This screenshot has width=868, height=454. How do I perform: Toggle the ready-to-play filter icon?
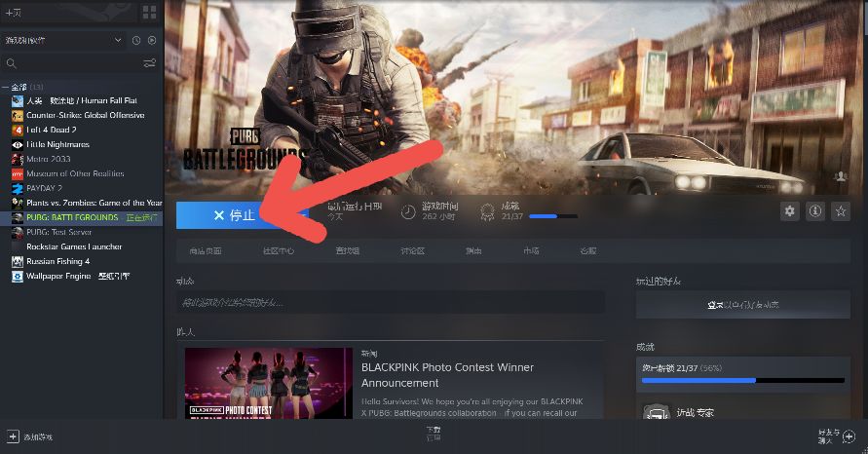tap(152, 40)
